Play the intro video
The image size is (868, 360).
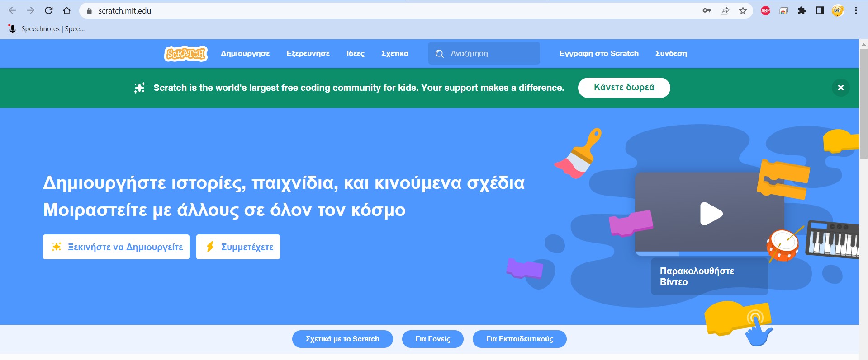(x=711, y=214)
